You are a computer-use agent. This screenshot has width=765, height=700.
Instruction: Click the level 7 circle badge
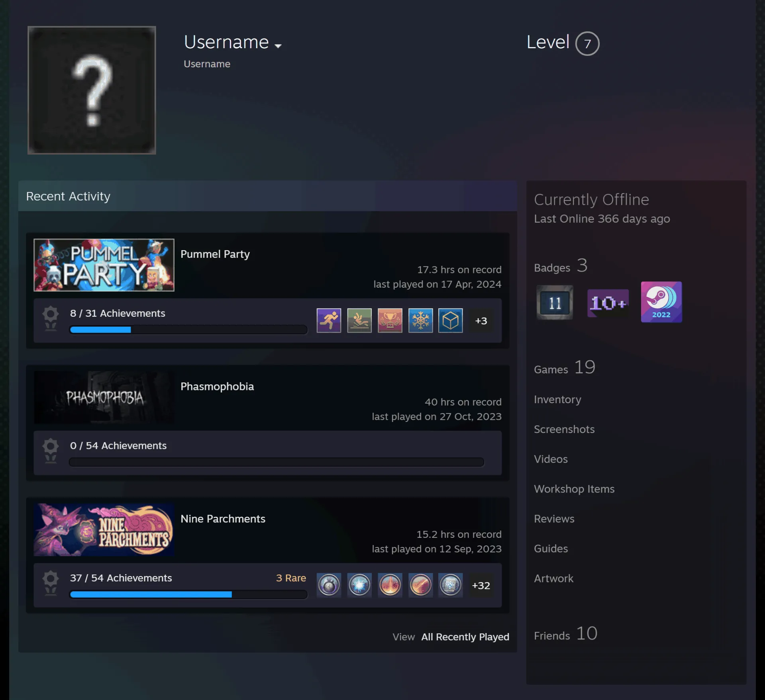click(x=587, y=43)
